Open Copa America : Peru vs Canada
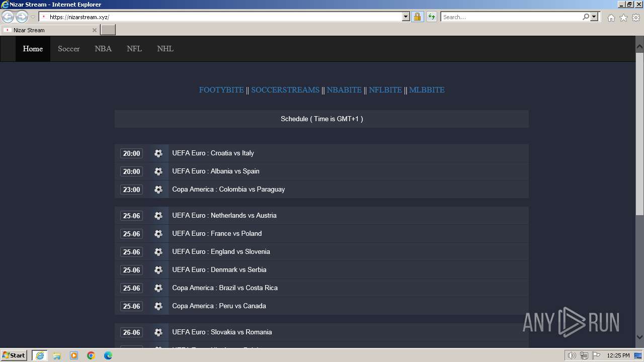 click(x=219, y=306)
